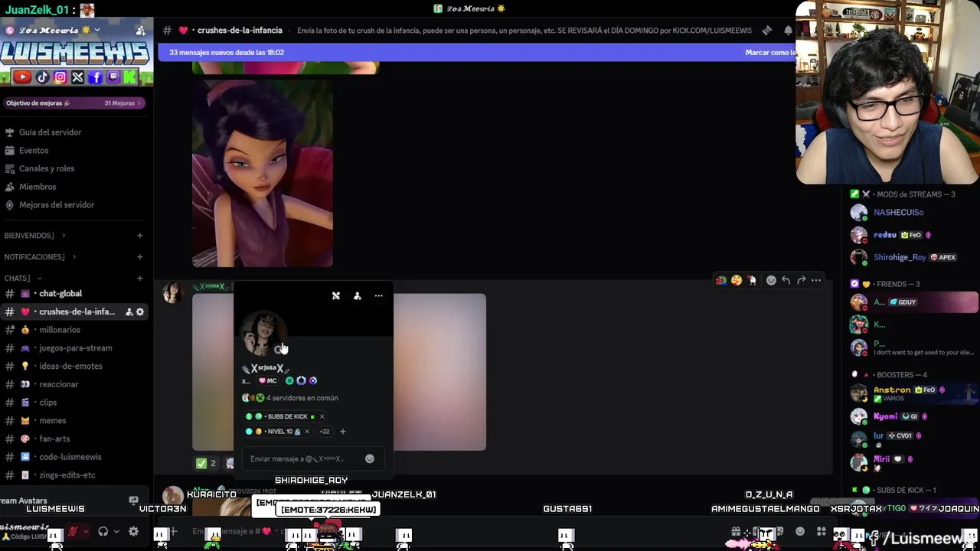The height and width of the screenshot is (551, 980).
Task: Toggle microphone mute in user panel
Action: click(73, 531)
